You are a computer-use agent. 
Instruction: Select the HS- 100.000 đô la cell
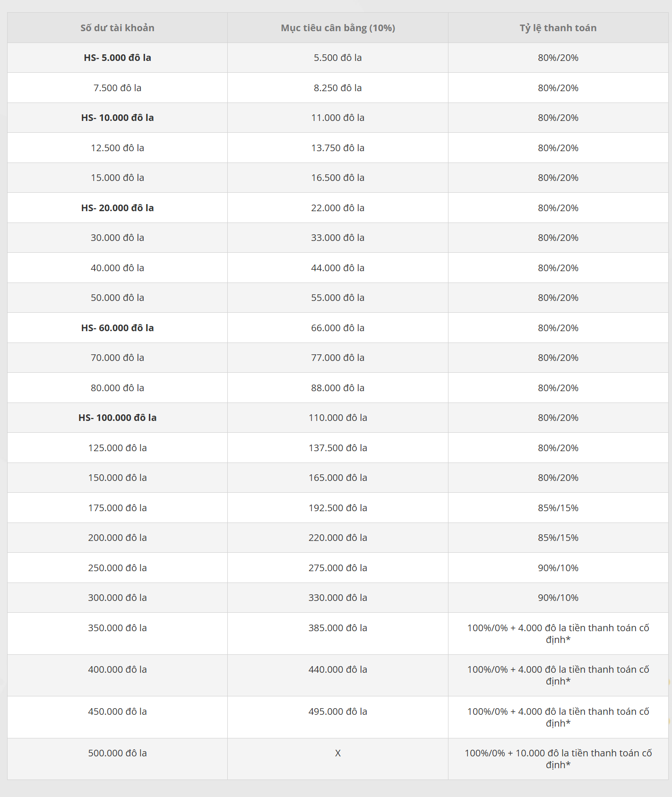tap(117, 418)
